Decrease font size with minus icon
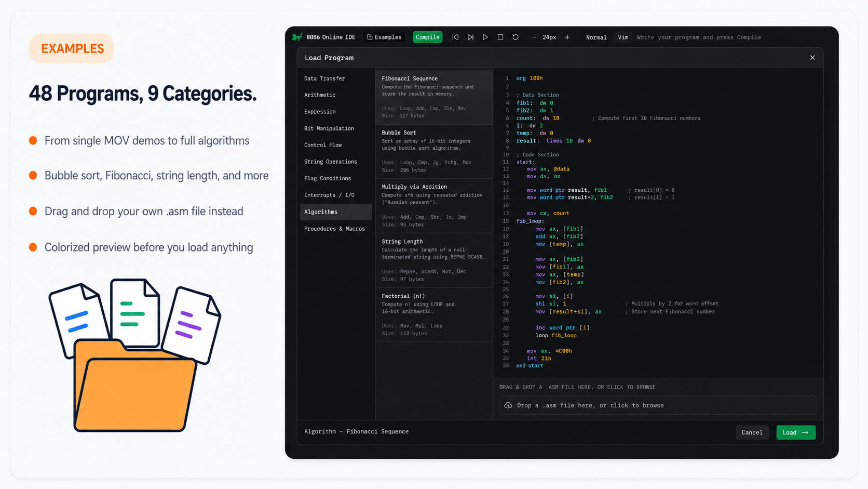The height and width of the screenshot is (489, 868). click(x=535, y=37)
